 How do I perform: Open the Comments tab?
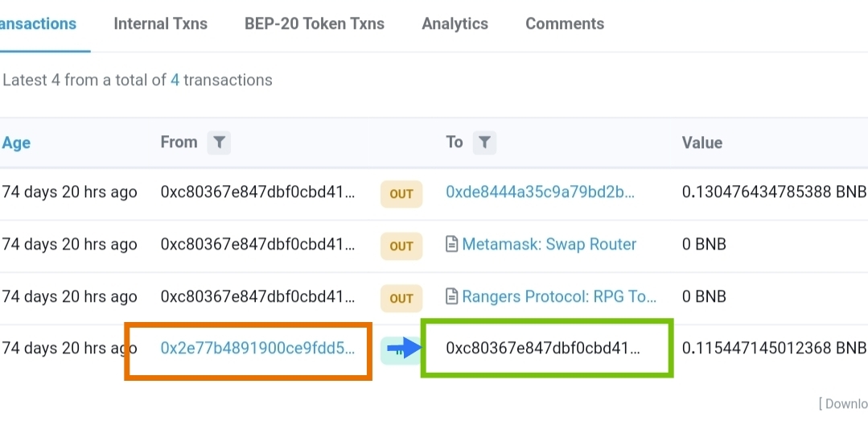pos(565,24)
